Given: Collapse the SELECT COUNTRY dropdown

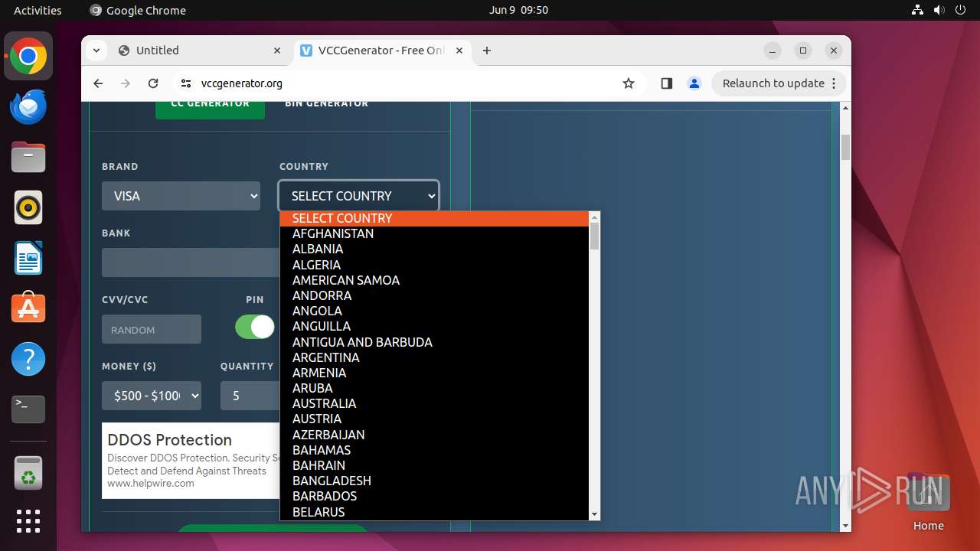Looking at the screenshot, I should [359, 196].
